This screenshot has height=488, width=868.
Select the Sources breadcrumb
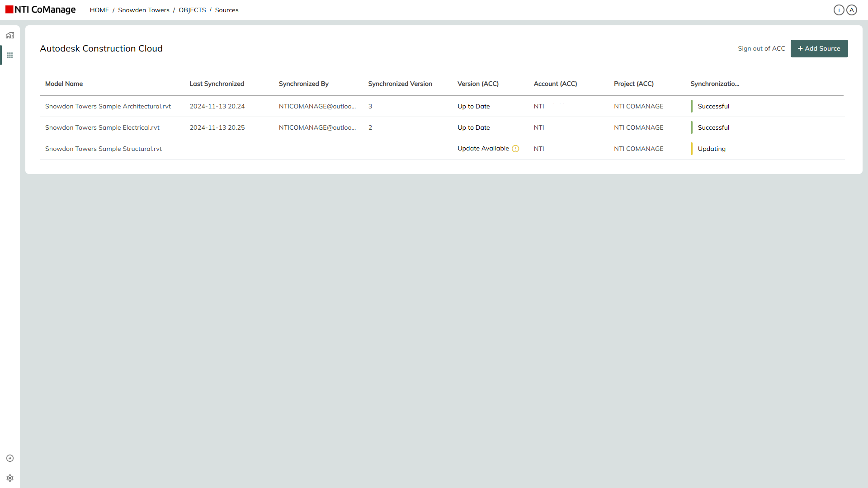(x=227, y=10)
